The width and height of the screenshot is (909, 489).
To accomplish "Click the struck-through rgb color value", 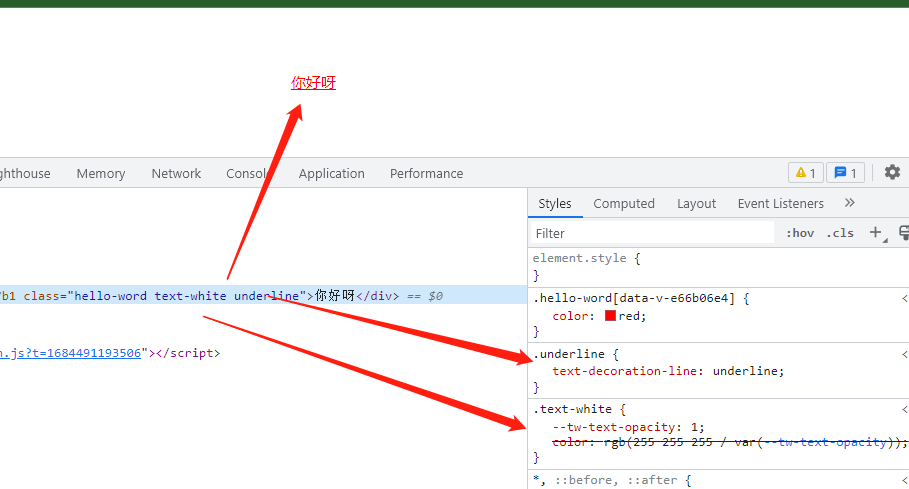I will (752, 442).
